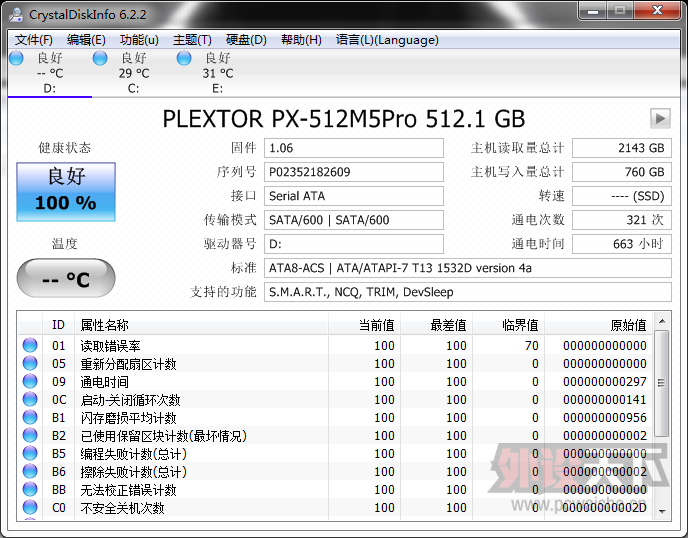The height and width of the screenshot is (538, 688).
Task: Click the standard field ATA8-ACS
Action: pos(468,268)
